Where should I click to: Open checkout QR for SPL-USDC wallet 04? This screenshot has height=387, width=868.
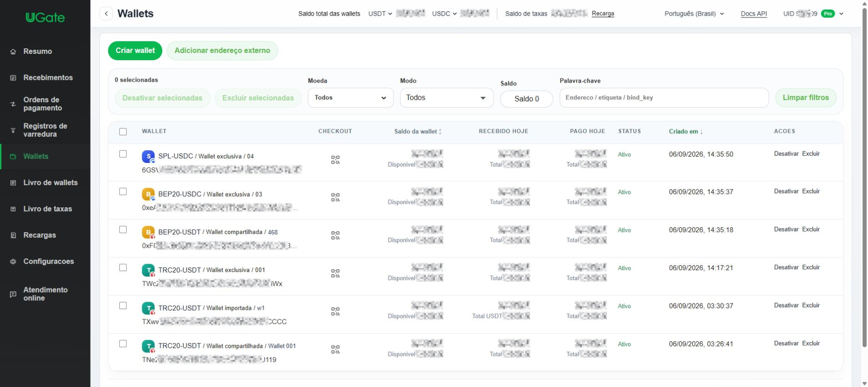tap(335, 160)
